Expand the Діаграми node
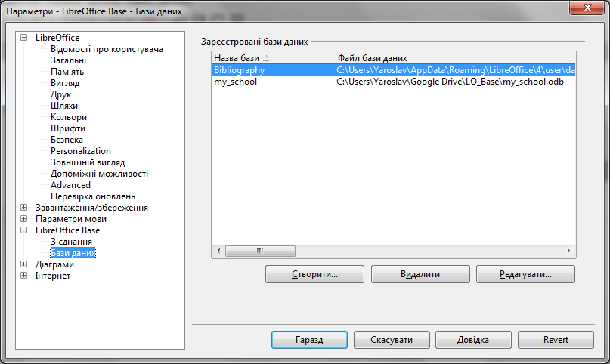610x364 pixels. click(23, 264)
